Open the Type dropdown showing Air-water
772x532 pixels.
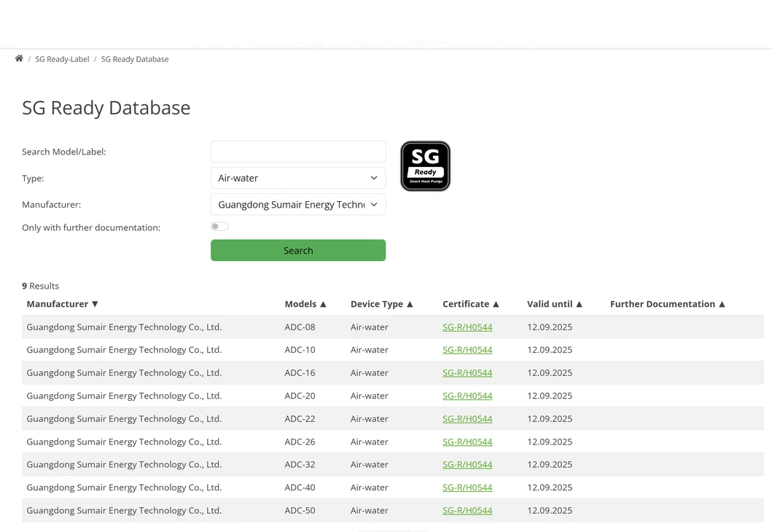[297, 178]
